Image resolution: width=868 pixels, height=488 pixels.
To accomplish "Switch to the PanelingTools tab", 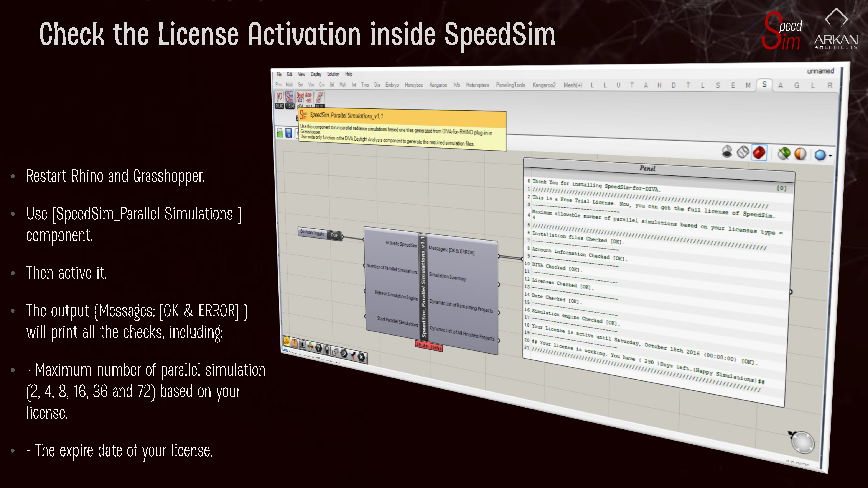I will tap(511, 85).
